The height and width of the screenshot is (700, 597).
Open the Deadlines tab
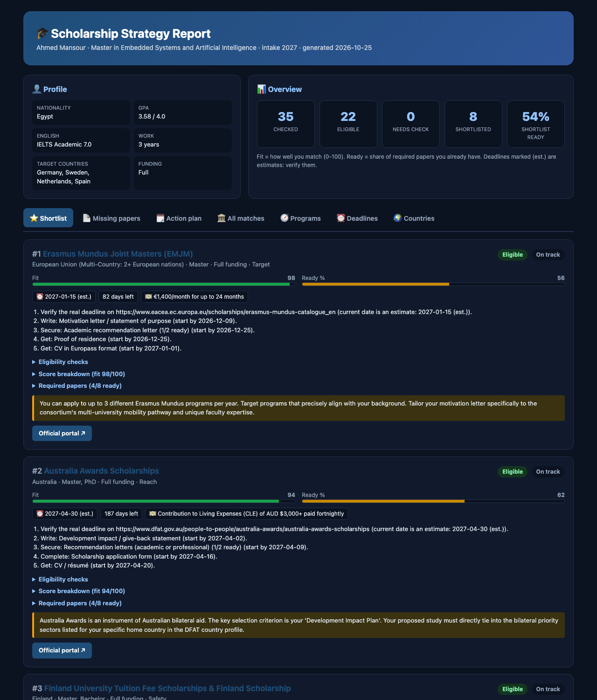(x=357, y=218)
